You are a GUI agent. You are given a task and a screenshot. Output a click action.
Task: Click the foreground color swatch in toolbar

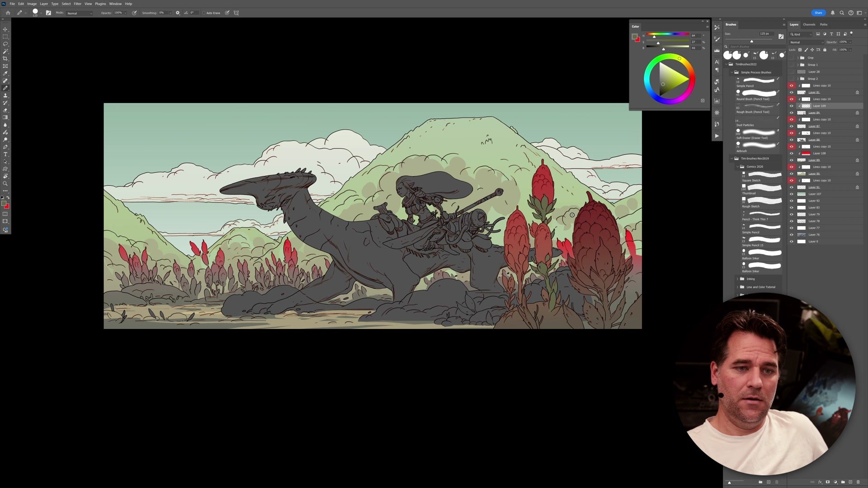pos(4,204)
